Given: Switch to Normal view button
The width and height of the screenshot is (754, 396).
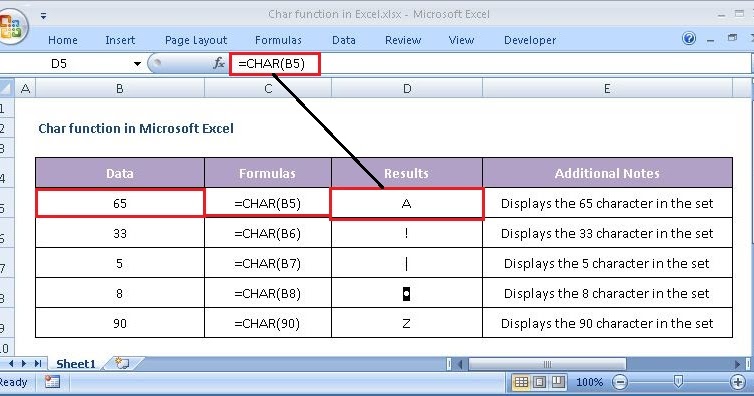Looking at the screenshot, I should click(521, 383).
